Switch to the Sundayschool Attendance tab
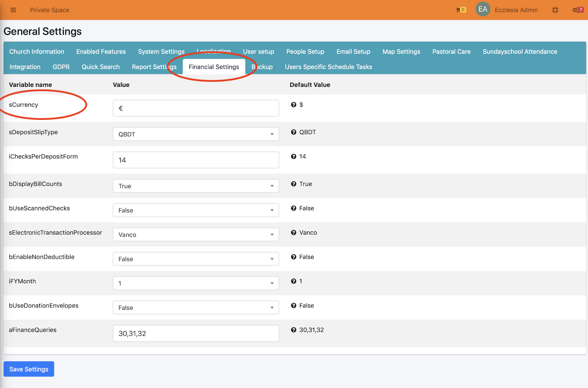This screenshot has height=388, width=588. tap(520, 52)
